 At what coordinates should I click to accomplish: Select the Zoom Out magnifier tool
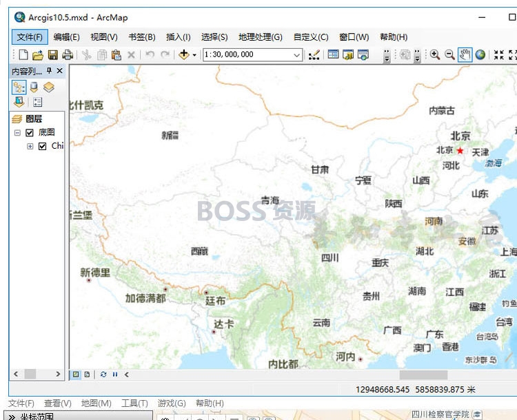coord(449,54)
